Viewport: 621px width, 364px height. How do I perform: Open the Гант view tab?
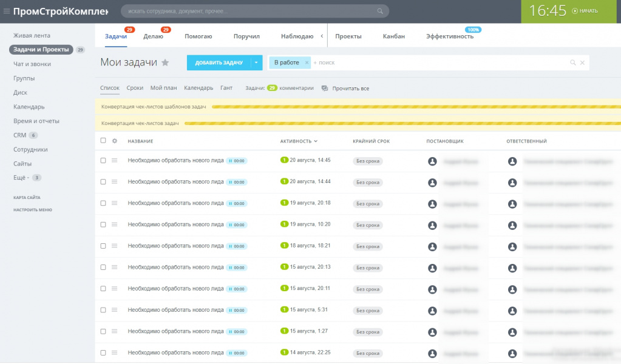[x=226, y=88]
